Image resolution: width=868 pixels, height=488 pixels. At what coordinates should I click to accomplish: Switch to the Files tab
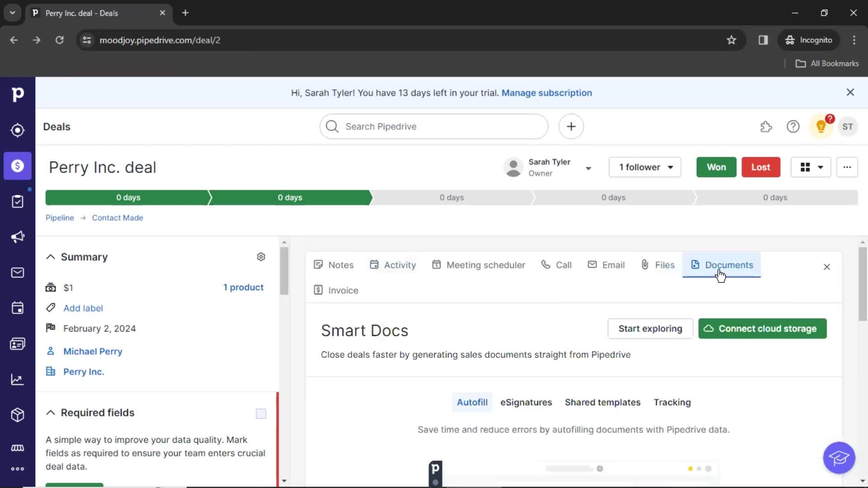658,265
